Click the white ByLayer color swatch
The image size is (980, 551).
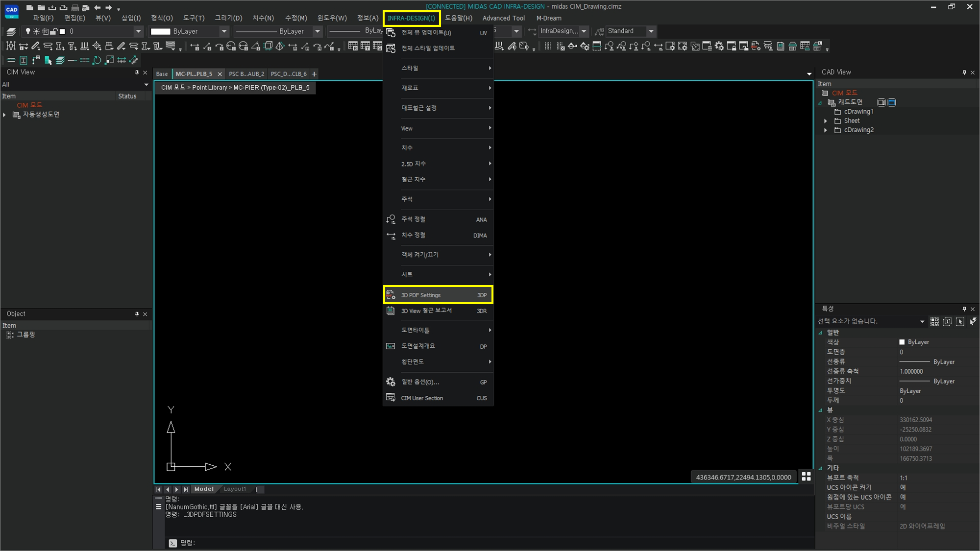(160, 31)
